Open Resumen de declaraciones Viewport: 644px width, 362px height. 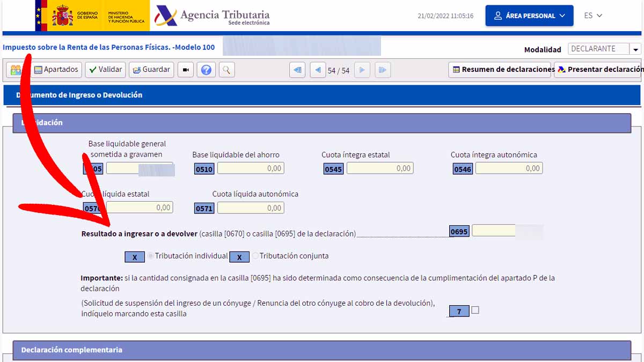[500, 70]
